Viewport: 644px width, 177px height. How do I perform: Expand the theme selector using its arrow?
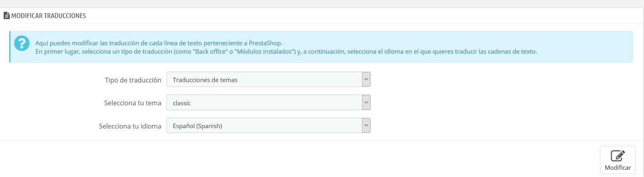point(366,103)
